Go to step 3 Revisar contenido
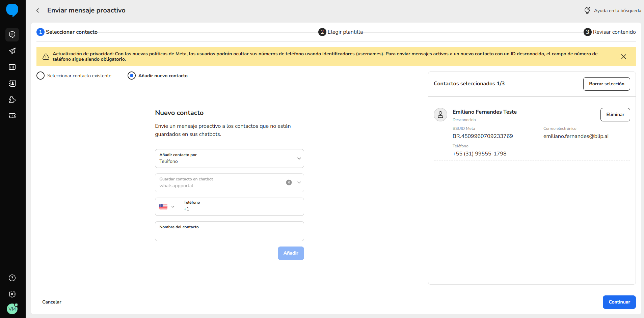Image resolution: width=644 pixels, height=318 pixels. coord(610,32)
